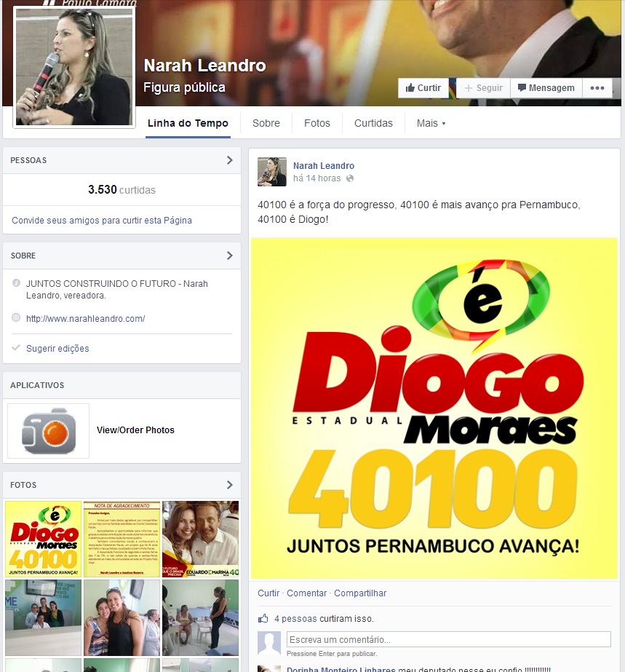Focus the Escreva um comentário field
This screenshot has height=672, width=625.
(448, 639)
